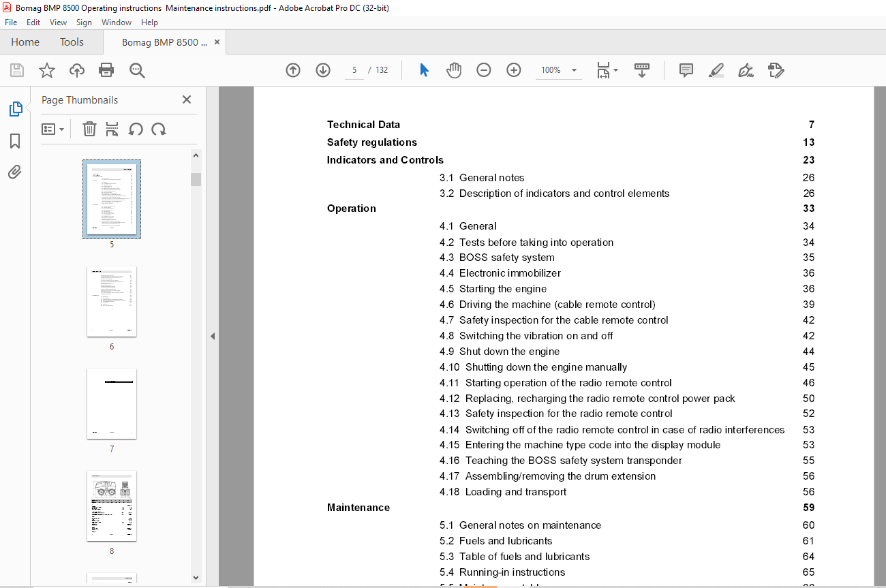
Task: Add a sticky note comment
Action: pyautogui.click(x=686, y=70)
